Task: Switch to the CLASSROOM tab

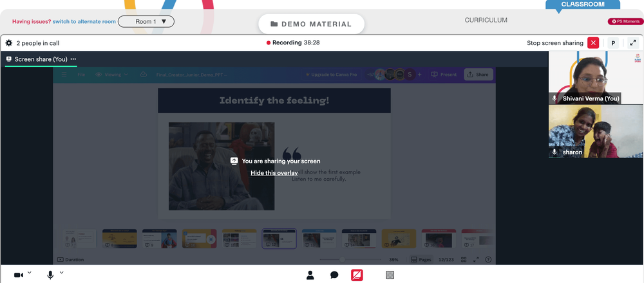Action: (x=583, y=5)
